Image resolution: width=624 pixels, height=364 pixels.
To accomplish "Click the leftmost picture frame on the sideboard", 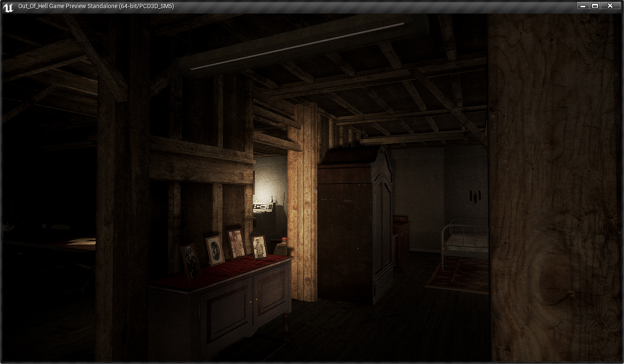I will 190,260.
